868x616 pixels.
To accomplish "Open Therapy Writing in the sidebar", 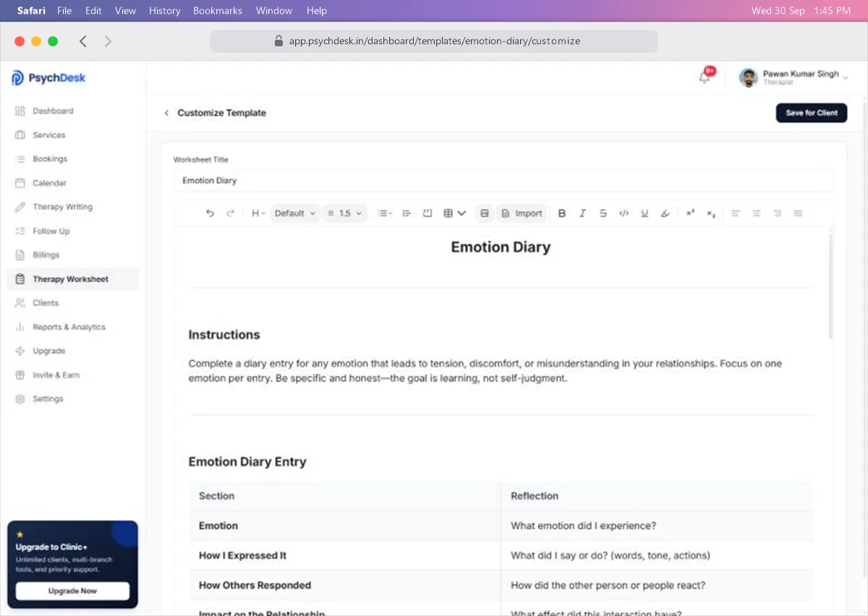I will coord(72,207).
